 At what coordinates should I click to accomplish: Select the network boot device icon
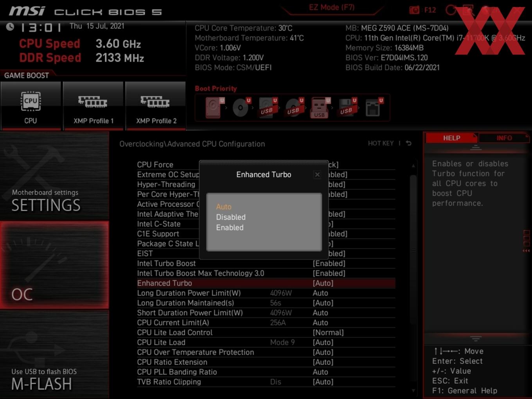point(374,108)
